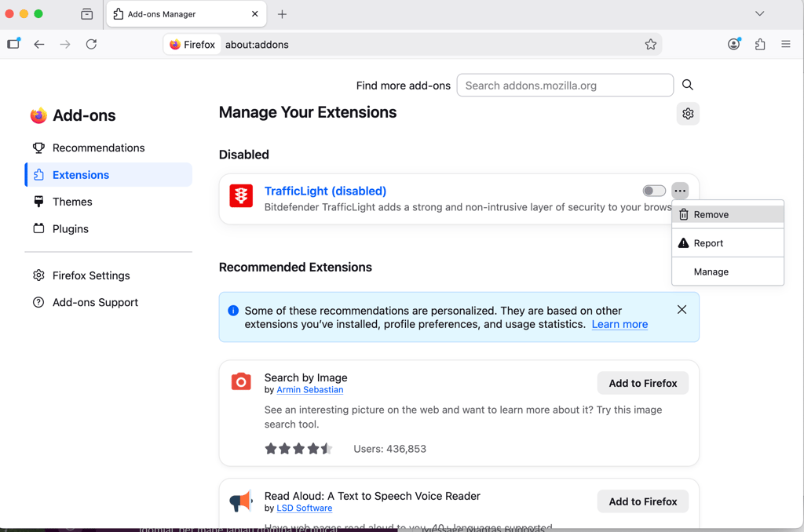This screenshot has width=804, height=532.
Task: Click the Firefox Add-ons logo in sidebar
Action: 38,116
